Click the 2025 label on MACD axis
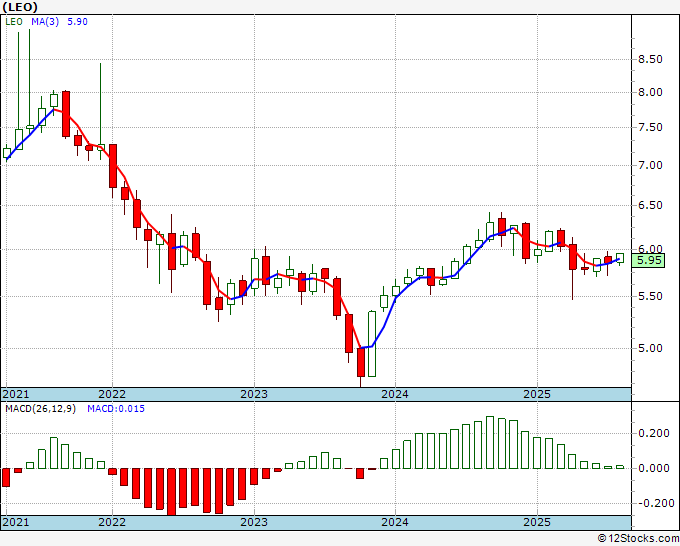 pos(537,522)
